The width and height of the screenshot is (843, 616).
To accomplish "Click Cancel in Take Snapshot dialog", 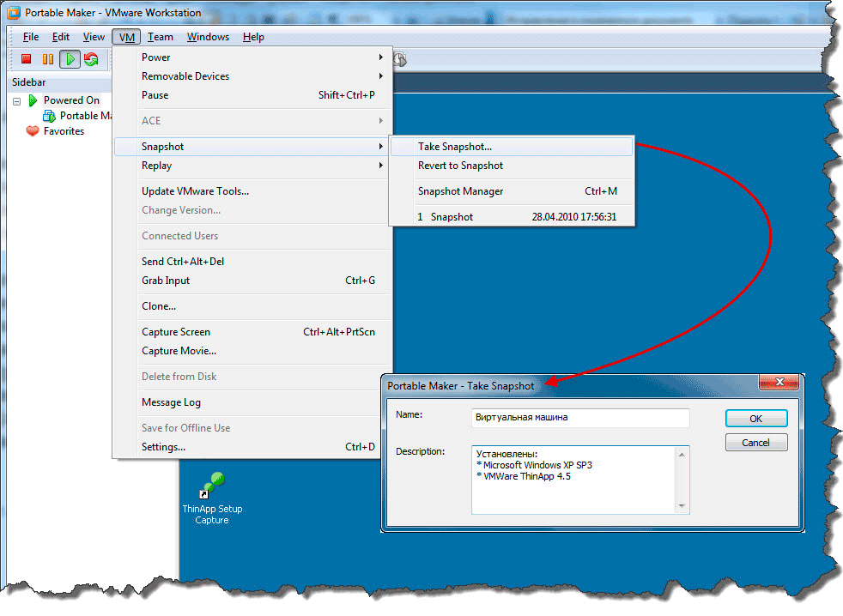I will click(x=756, y=443).
